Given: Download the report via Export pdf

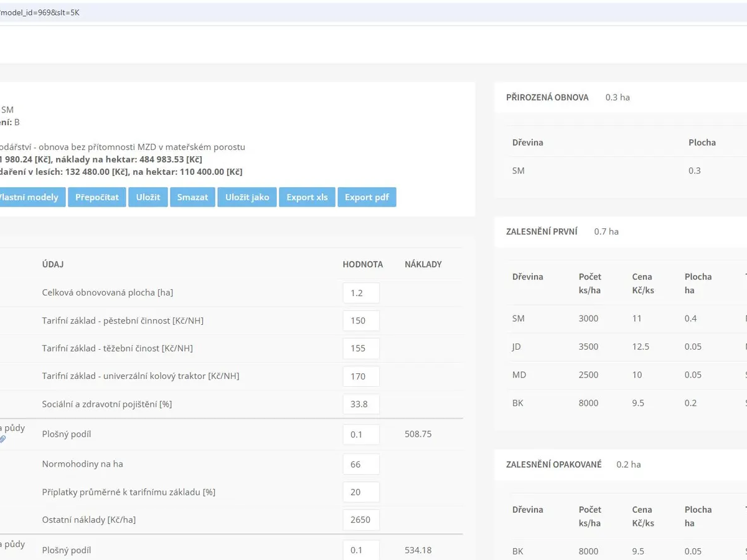Looking at the screenshot, I should pyautogui.click(x=367, y=197).
